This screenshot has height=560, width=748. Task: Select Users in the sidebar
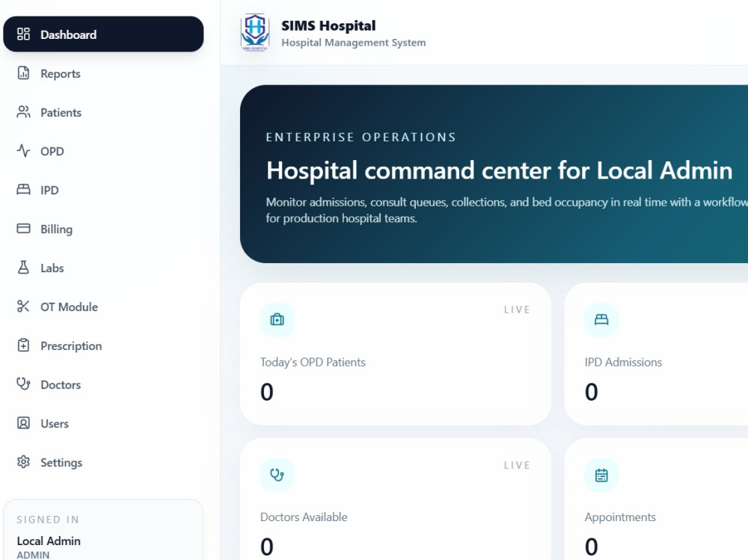103,423
